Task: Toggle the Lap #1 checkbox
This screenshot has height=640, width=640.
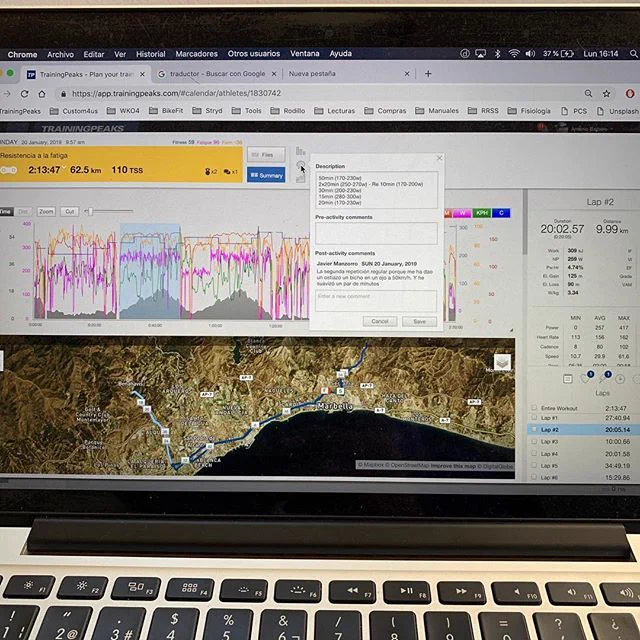Action: pyautogui.click(x=534, y=417)
